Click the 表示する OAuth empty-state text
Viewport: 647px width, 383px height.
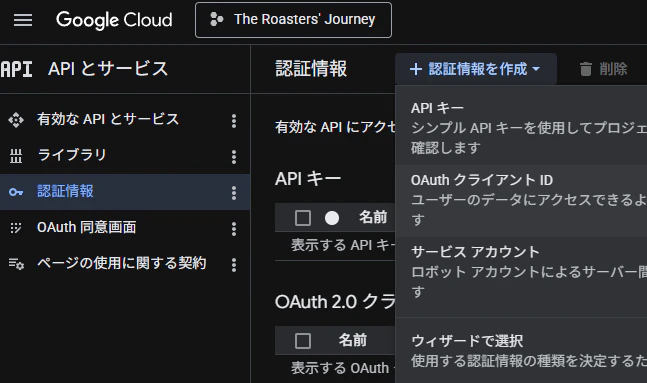pos(343,368)
